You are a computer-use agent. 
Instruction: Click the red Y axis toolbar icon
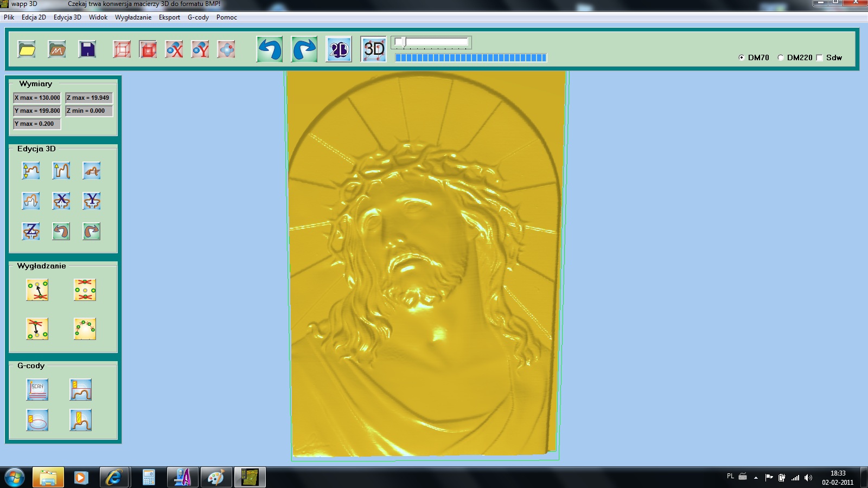point(200,49)
